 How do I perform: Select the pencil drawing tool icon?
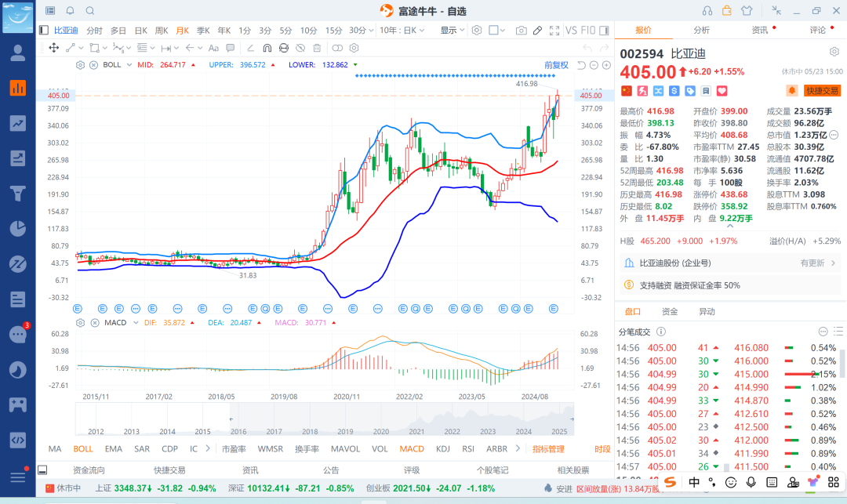(x=537, y=31)
